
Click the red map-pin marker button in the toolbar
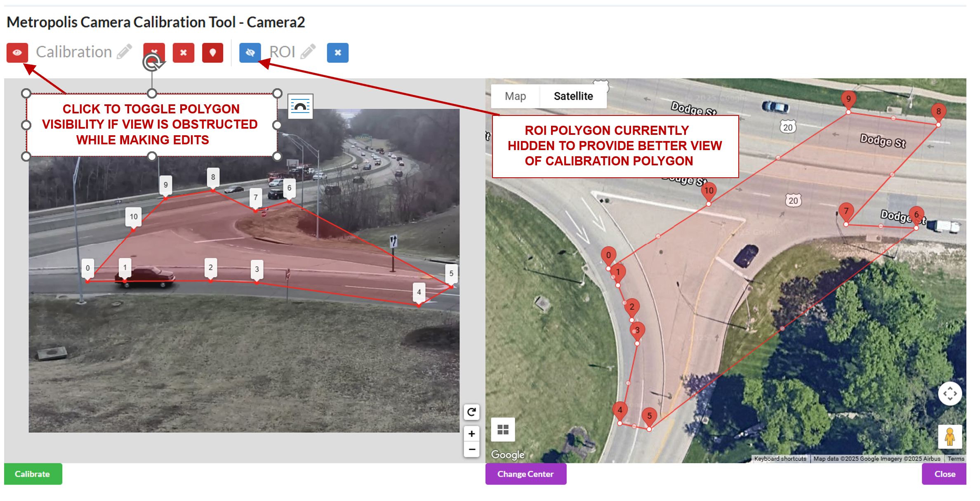click(x=212, y=53)
